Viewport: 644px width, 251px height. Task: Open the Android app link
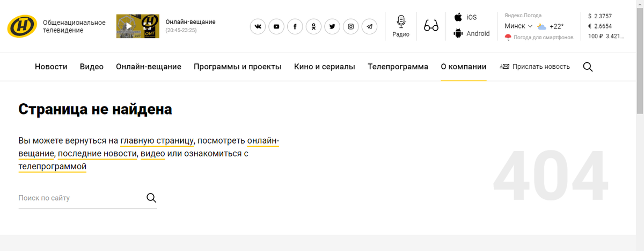472,33
